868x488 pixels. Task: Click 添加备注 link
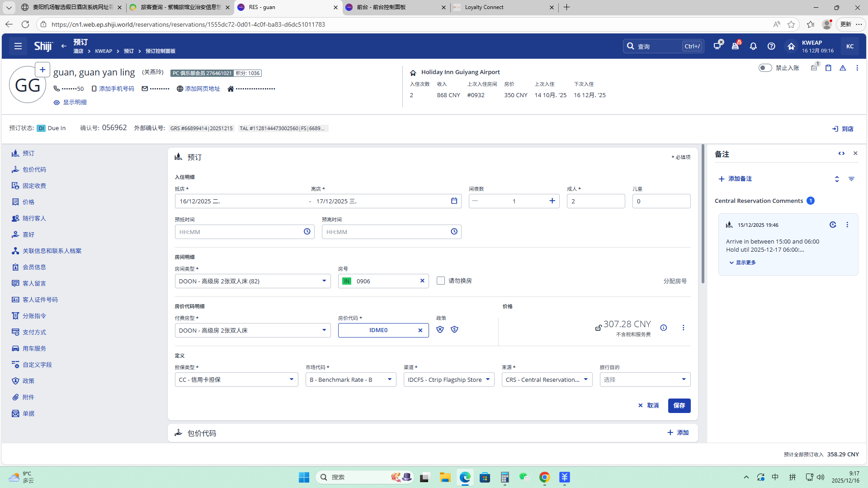(735, 179)
